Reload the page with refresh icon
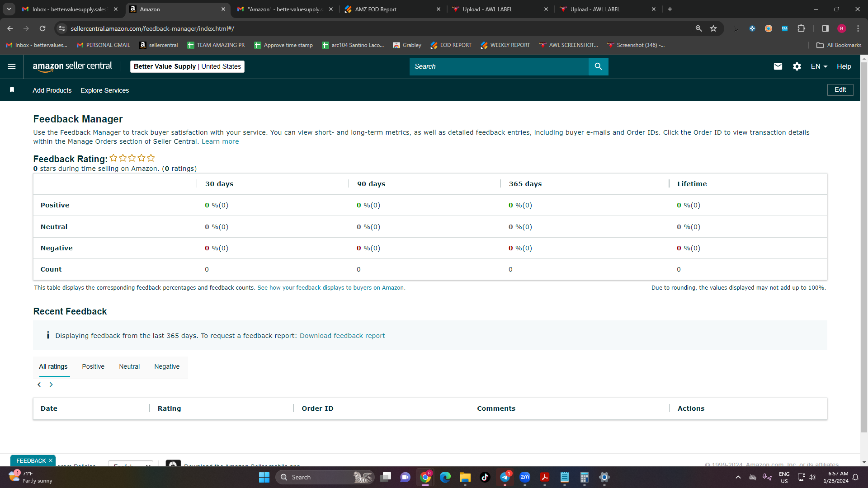The image size is (868, 488). [x=42, y=28]
